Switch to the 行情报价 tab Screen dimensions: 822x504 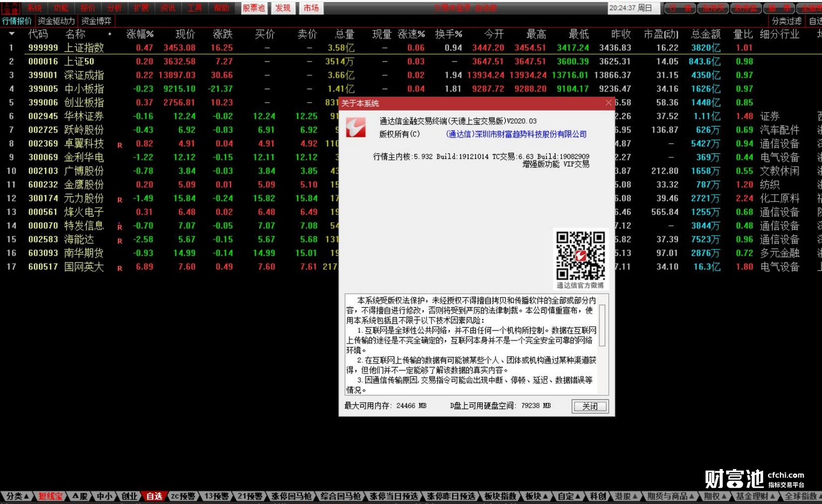point(17,21)
